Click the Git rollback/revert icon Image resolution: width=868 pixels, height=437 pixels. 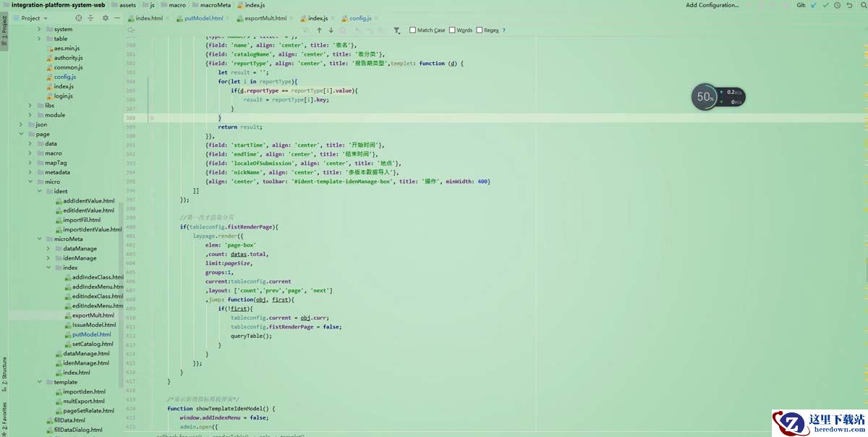click(x=848, y=5)
